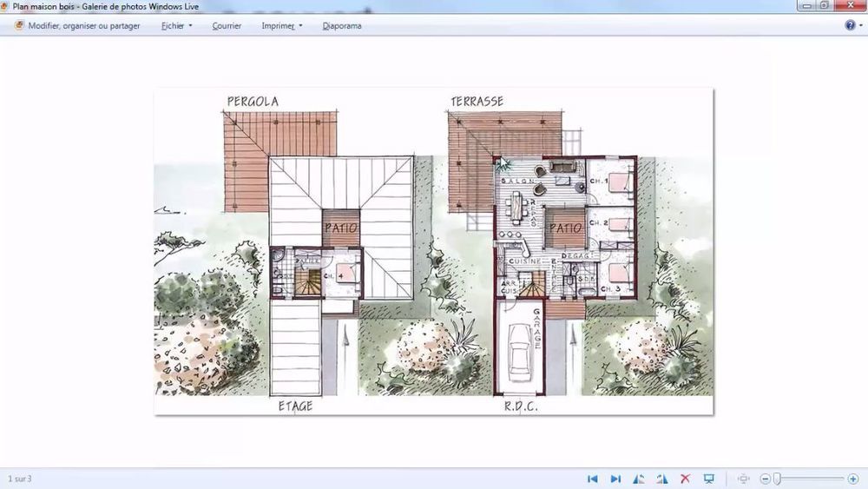Viewport: 868px width, 489px height.
Task: Click Diaporama in the toolbar
Action: point(341,25)
